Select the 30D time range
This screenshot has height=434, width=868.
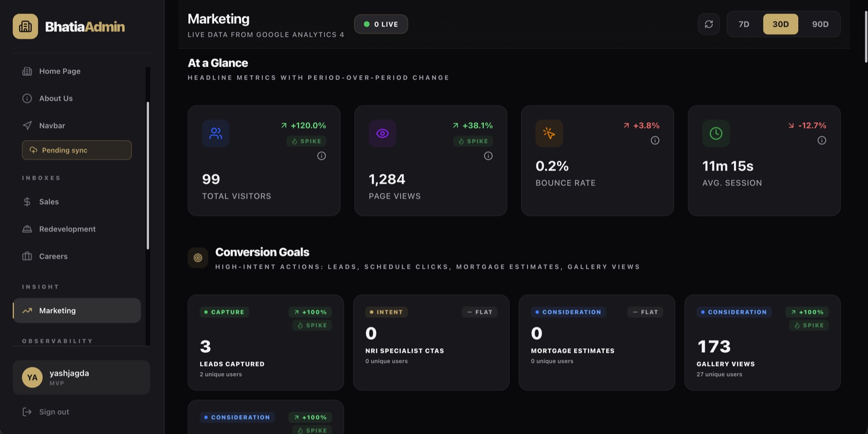pyautogui.click(x=781, y=24)
